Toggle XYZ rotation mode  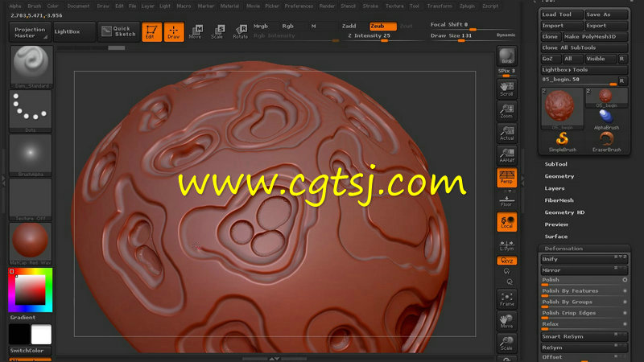[x=507, y=261]
